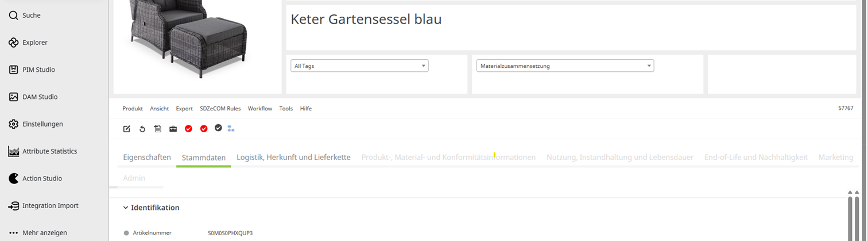Viewport: 868px width, 241px height.
Task: Open the SDZeCOM Rules menu
Action: pyautogui.click(x=220, y=108)
